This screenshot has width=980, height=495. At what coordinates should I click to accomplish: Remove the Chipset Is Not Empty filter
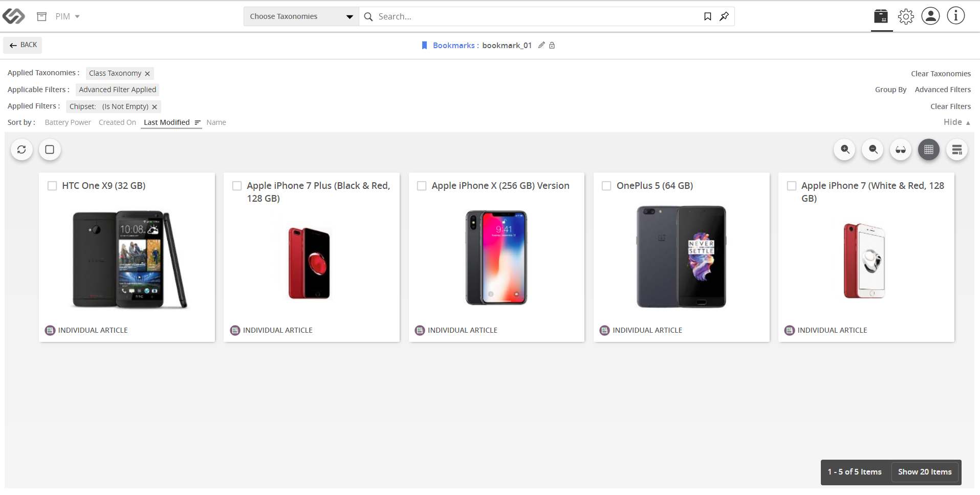155,107
